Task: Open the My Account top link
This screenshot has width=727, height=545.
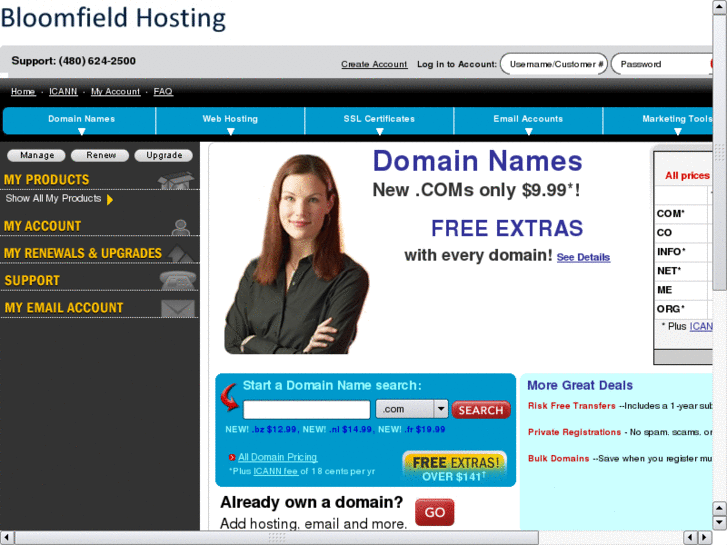Action: (x=115, y=91)
